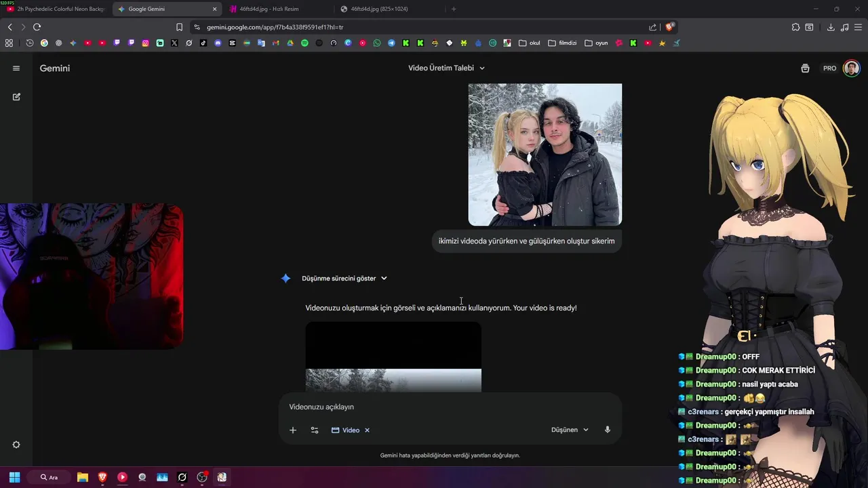The image size is (868, 488).
Task: Click the share icon in the address bar
Action: click(x=652, y=27)
